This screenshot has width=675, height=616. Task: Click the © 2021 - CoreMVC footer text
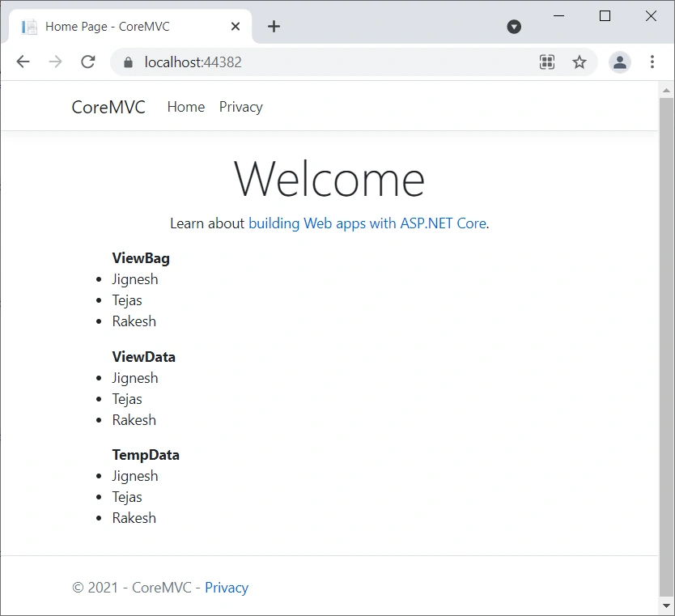click(x=132, y=588)
